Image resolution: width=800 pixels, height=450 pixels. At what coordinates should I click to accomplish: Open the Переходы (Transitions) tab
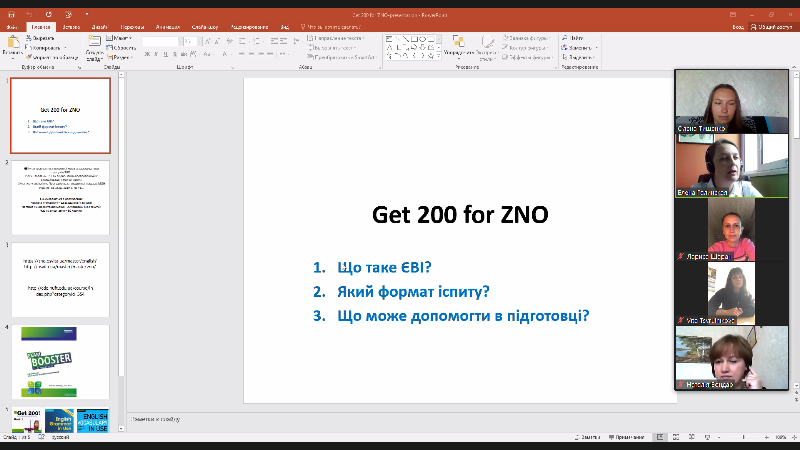tap(132, 27)
